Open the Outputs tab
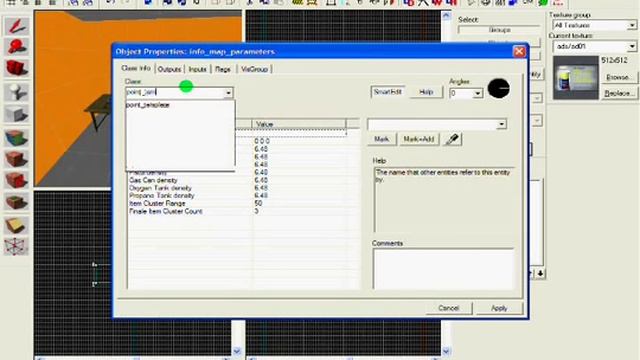The image size is (640, 360). click(x=169, y=69)
